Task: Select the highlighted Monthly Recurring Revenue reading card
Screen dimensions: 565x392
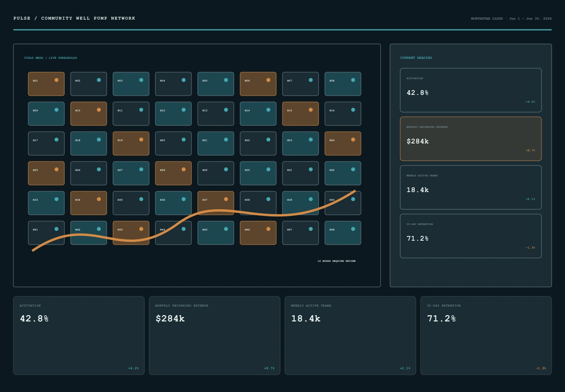Action: coord(471,139)
